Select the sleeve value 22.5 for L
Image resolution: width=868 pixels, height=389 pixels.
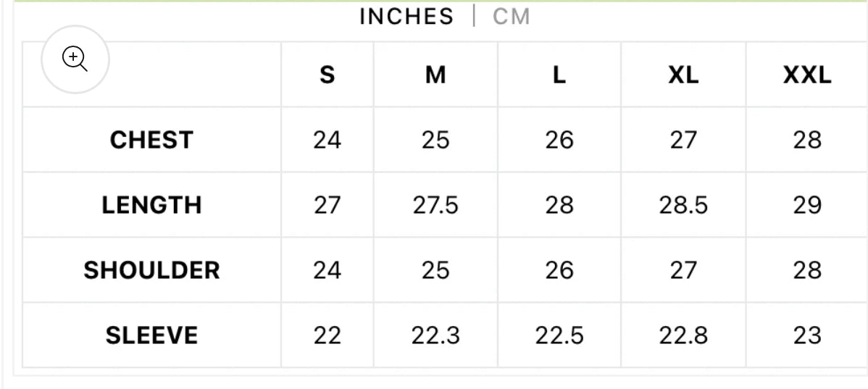click(x=559, y=335)
